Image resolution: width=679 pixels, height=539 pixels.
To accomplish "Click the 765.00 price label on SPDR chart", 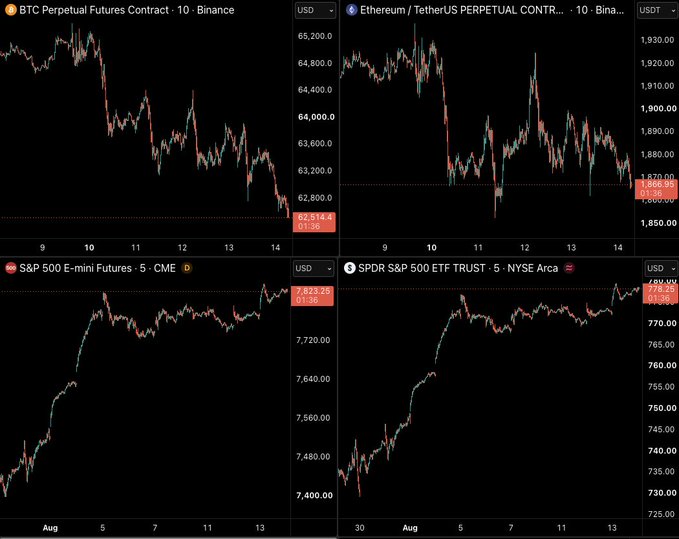I will click(x=662, y=345).
